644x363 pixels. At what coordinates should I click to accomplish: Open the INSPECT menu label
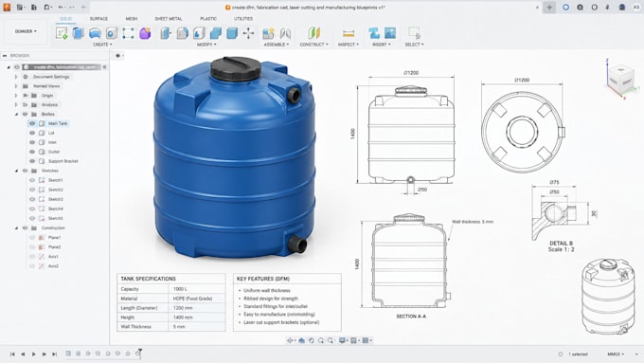349,45
